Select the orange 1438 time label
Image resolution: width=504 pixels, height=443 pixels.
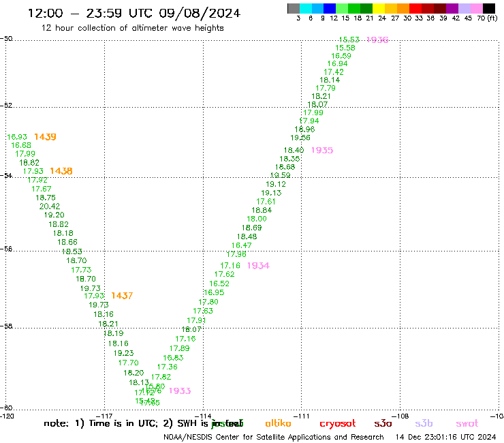61,171
